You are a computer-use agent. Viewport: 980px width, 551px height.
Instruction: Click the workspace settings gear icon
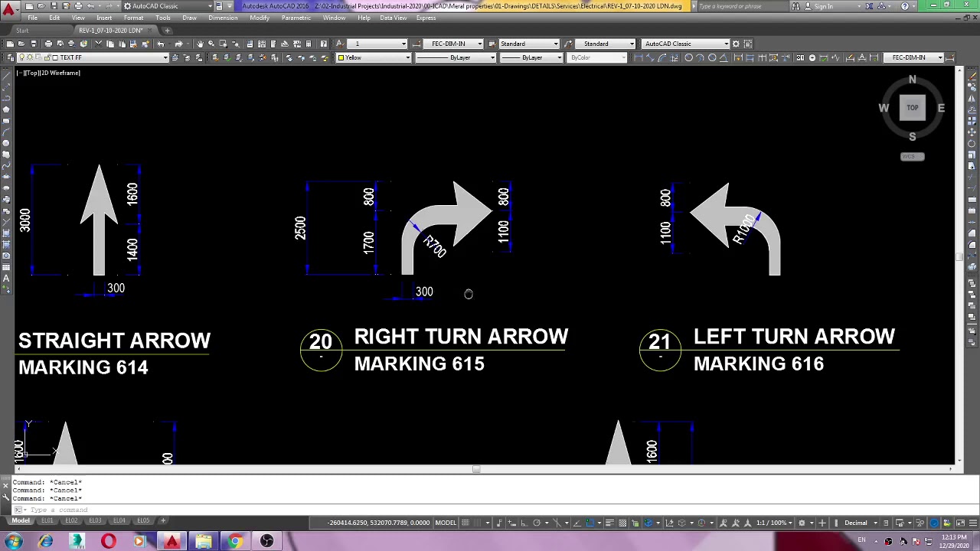coord(736,44)
